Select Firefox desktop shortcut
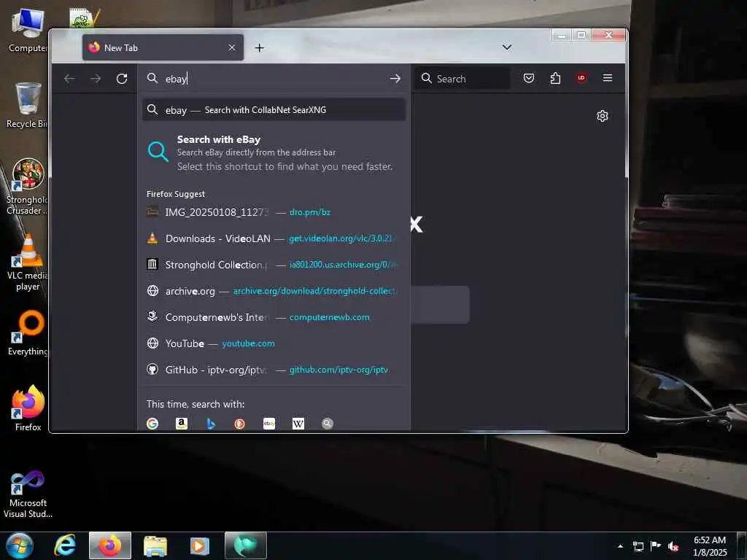The image size is (747, 560). (x=28, y=408)
